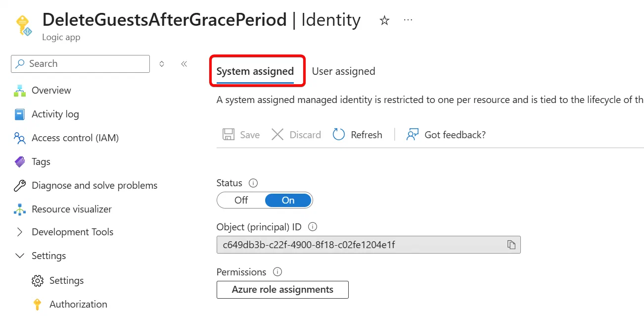The height and width of the screenshot is (316, 644).
Task: Click the Save button
Action: (x=241, y=135)
